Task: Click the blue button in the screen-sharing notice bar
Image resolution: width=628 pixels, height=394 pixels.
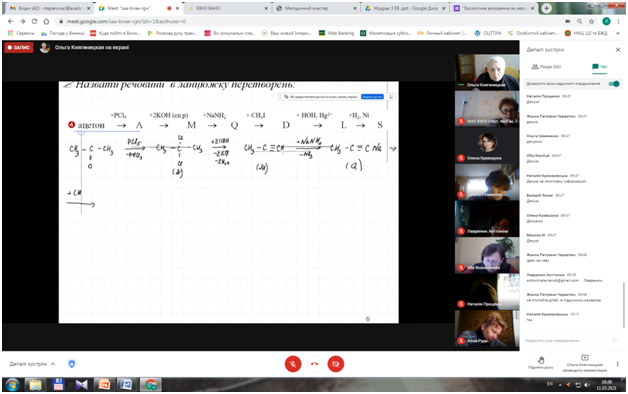Action: (372, 96)
